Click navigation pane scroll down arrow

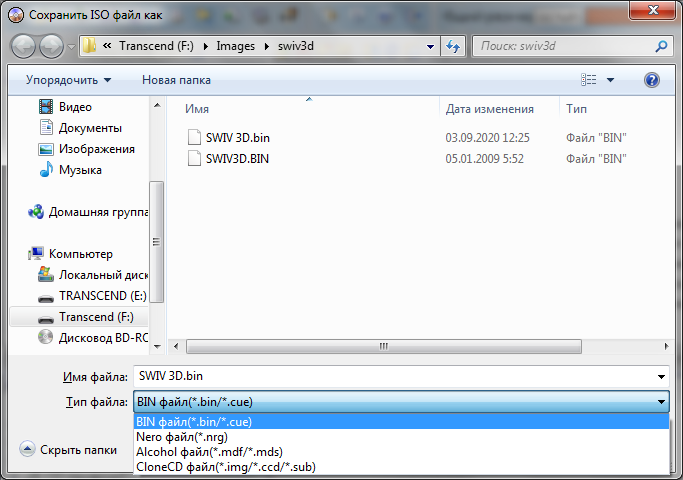[157, 347]
